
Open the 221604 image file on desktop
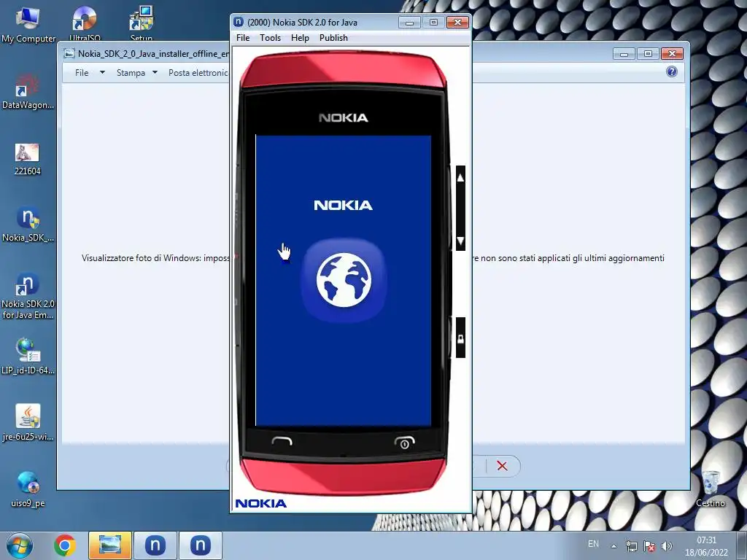point(27,160)
